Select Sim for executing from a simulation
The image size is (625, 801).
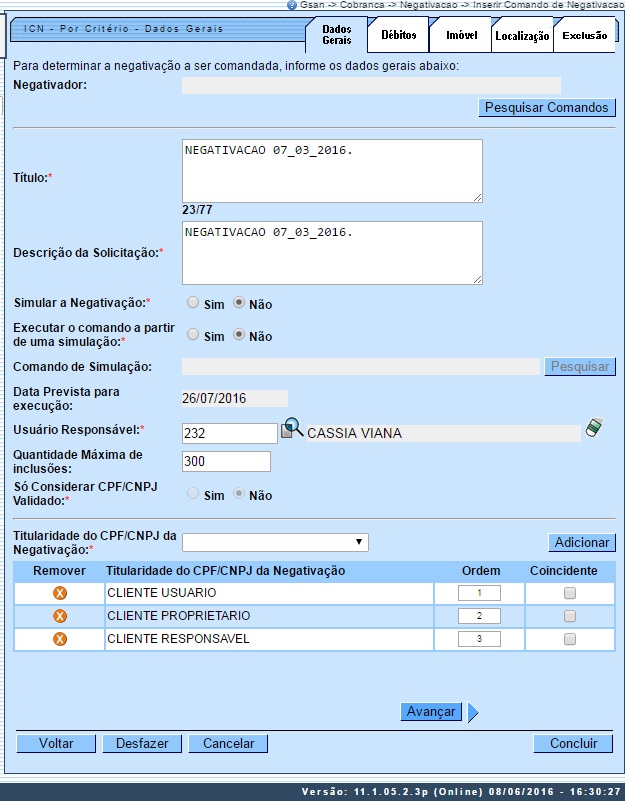[193, 336]
